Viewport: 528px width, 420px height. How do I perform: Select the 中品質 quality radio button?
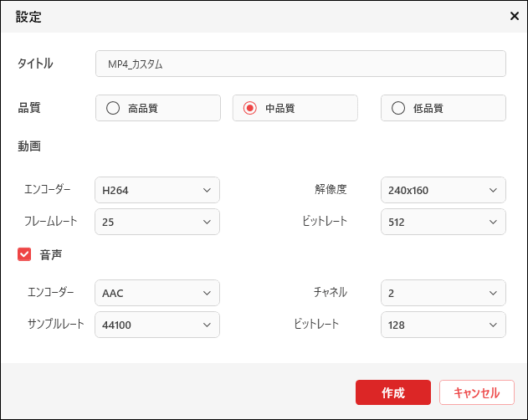pos(250,108)
